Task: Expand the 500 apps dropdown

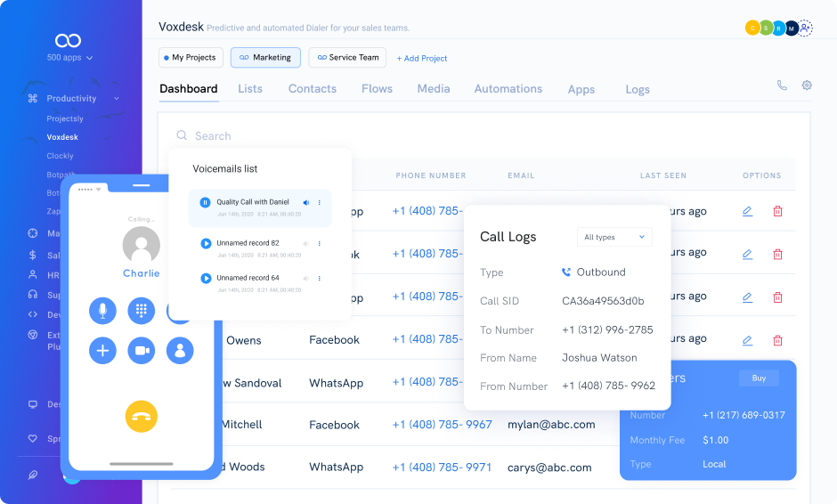Action: (69, 58)
